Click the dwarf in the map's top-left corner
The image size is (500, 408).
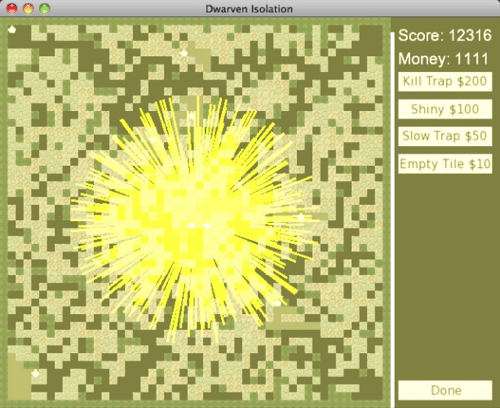coord(12,29)
